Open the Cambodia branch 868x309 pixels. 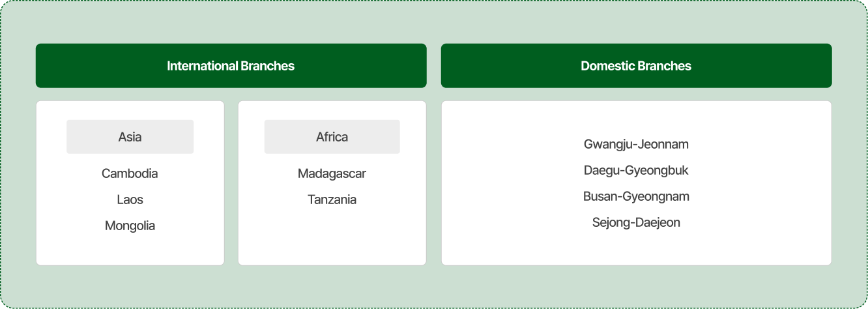[x=130, y=173]
